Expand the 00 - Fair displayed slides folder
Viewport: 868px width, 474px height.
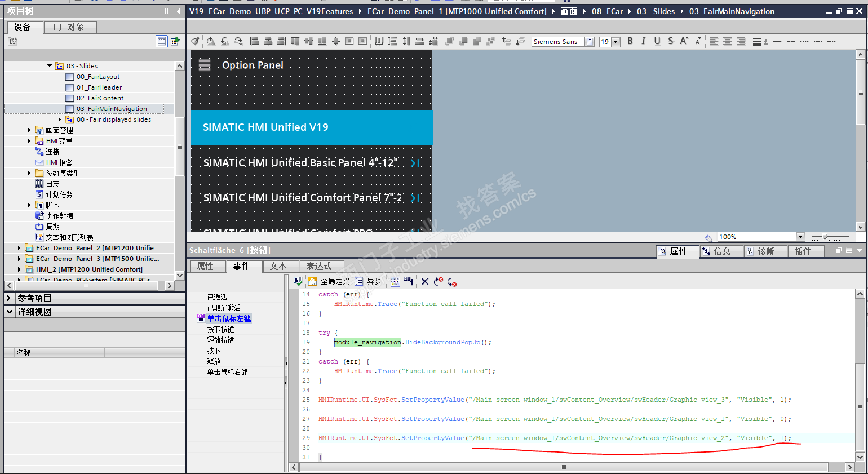click(x=60, y=119)
